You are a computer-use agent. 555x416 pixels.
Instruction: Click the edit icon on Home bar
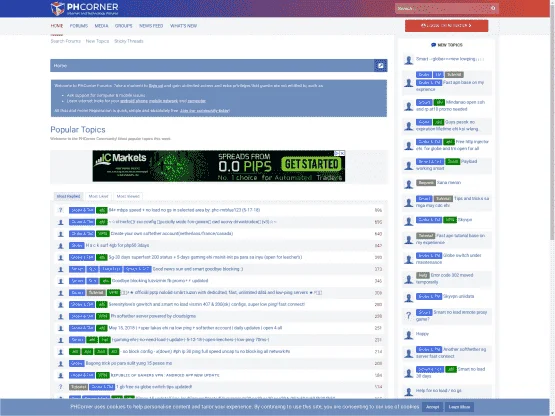(381, 65)
